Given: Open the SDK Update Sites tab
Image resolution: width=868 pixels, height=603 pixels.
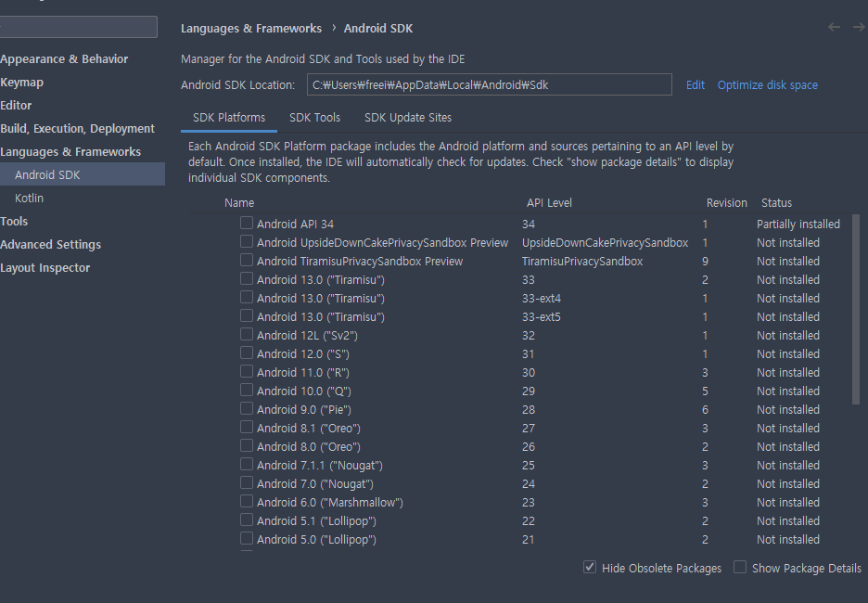Looking at the screenshot, I should pyautogui.click(x=408, y=118).
